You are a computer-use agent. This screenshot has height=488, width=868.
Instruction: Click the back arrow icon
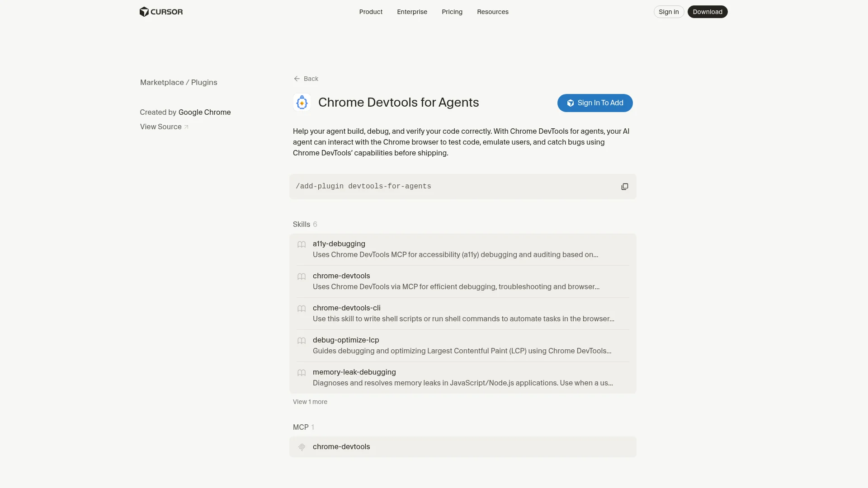tap(297, 79)
